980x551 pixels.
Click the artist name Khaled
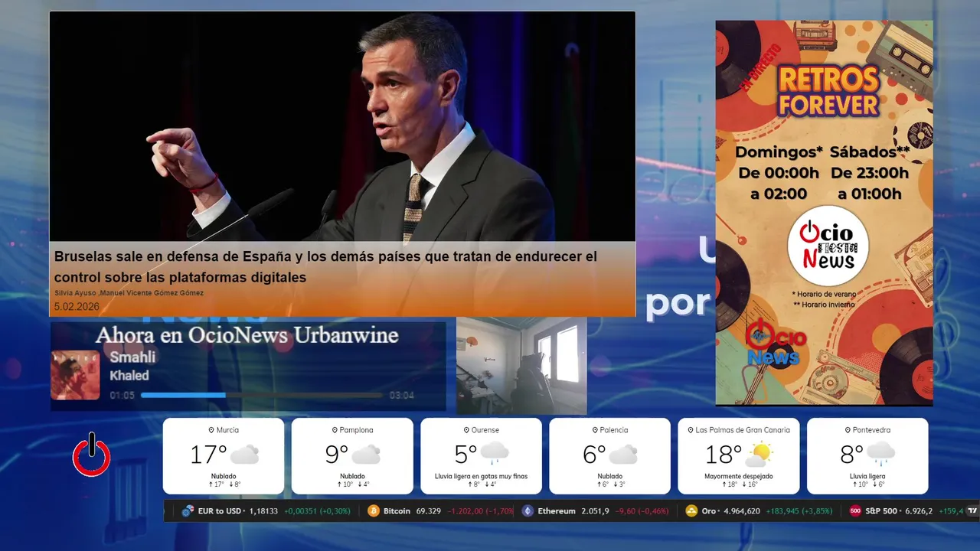pyautogui.click(x=129, y=376)
